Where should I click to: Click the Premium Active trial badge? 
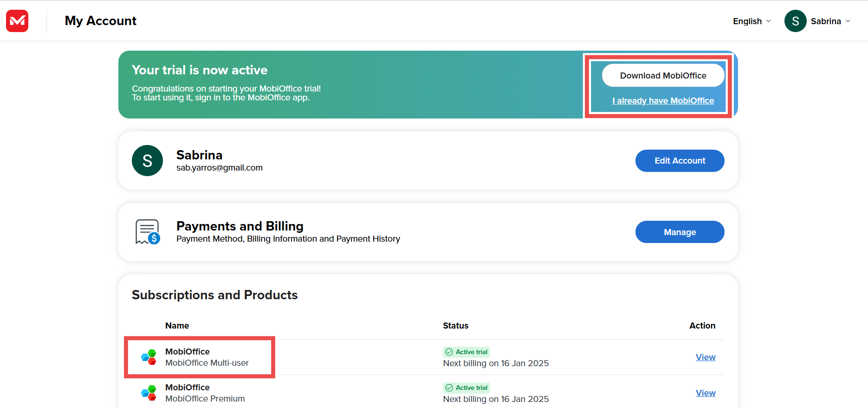pyautogui.click(x=466, y=388)
